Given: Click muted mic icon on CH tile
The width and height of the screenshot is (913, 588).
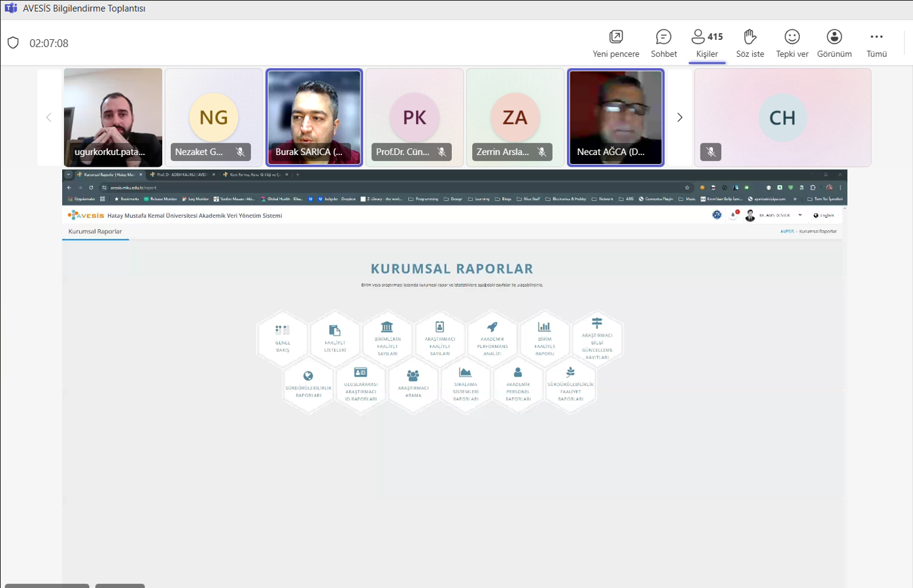Looking at the screenshot, I should 711,152.
